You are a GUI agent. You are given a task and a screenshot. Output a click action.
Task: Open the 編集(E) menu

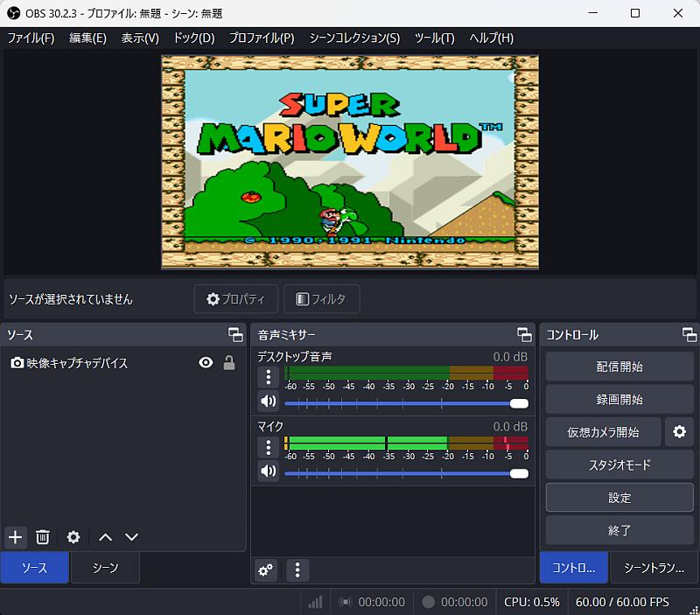tap(88, 38)
